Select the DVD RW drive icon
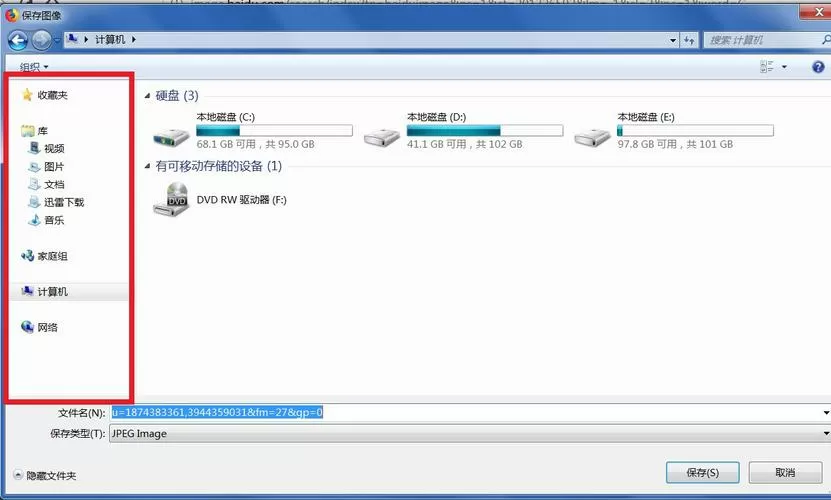The image size is (831, 500). point(171,199)
